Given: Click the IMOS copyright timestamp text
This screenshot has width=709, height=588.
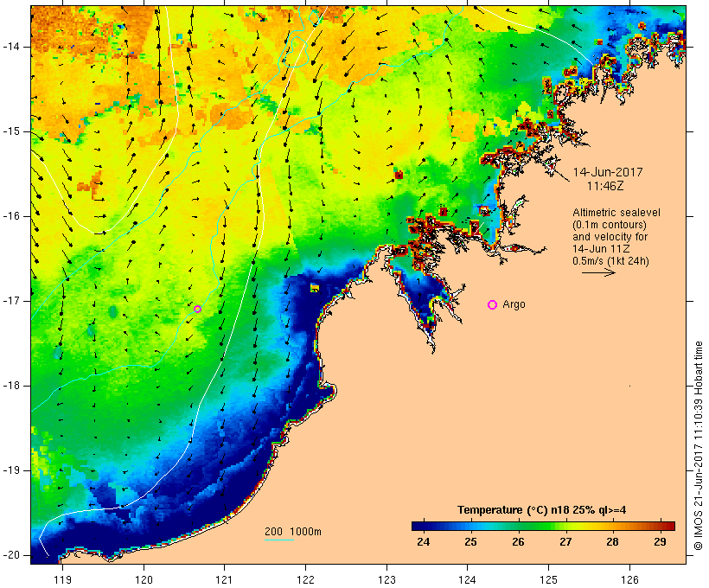Looking at the screenshot, I should [x=699, y=445].
